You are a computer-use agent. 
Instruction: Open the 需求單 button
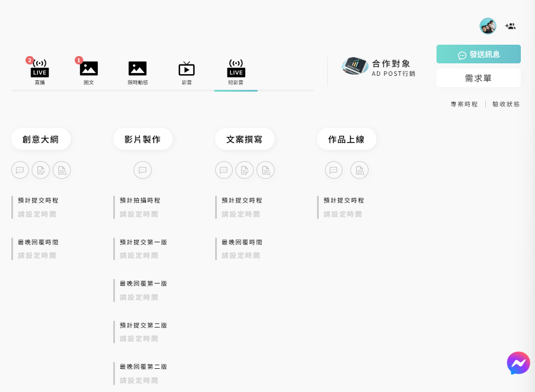pyautogui.click(x=478, y=78)
